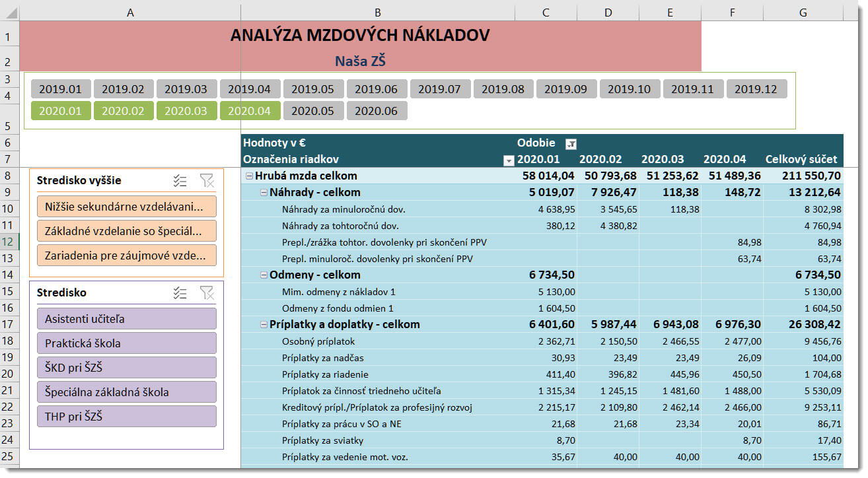The height and width of the screenshot is (478, 868).
Task: Click the Príplatky za sviatky row label
Action: (x=322, y=440)
